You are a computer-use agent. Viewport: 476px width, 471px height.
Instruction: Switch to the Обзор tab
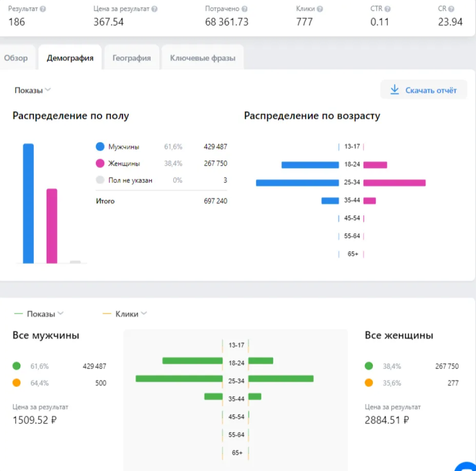coord(16,58)
